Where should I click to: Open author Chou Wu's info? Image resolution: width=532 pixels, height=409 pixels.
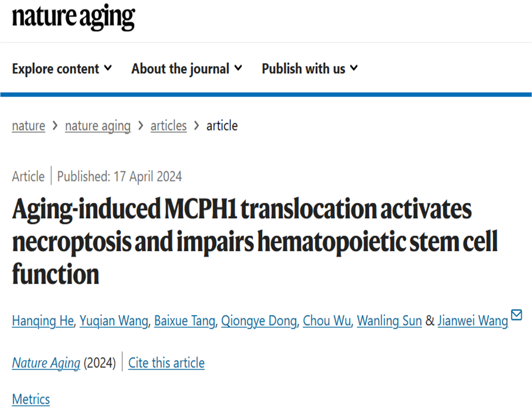click(x=327, y=321)
